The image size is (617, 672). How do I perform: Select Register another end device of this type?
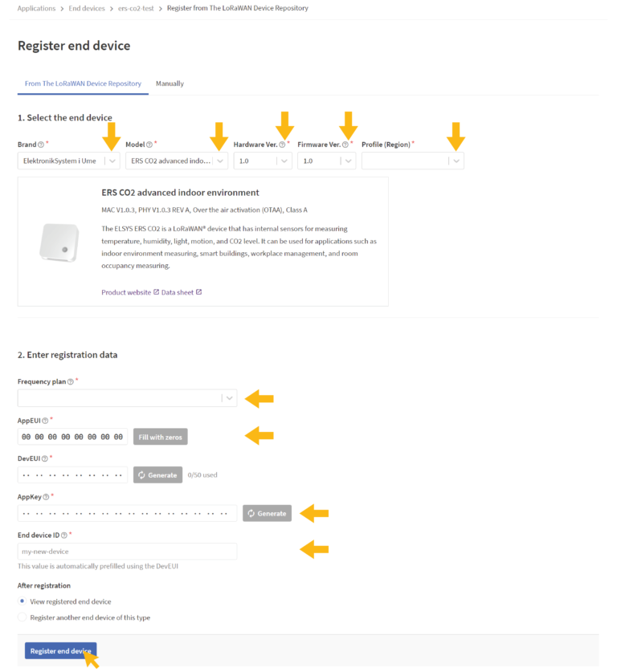[22, 617]
